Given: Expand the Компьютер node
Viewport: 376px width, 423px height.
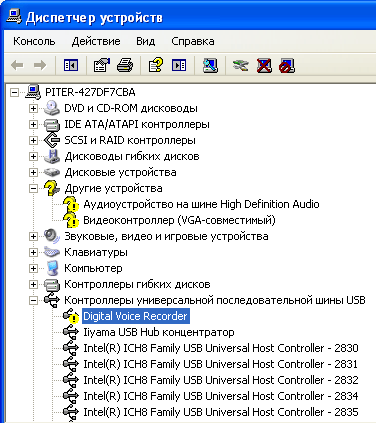Looking at the screenshot, I should [33, 268].
